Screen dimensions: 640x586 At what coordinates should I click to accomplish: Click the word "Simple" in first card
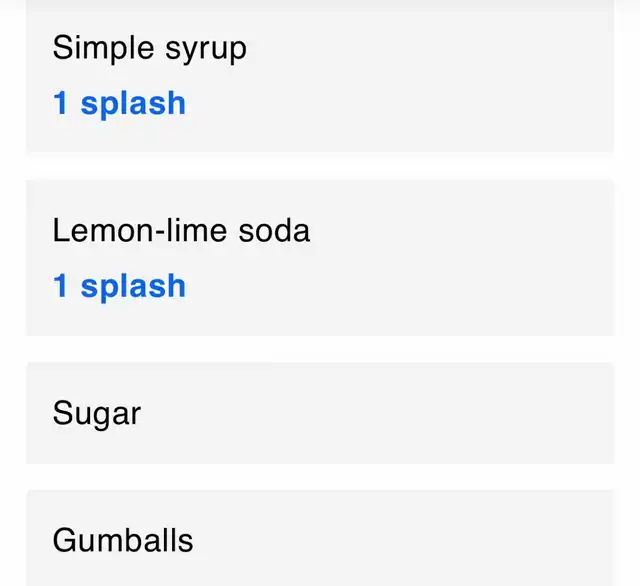click(103, 49)
